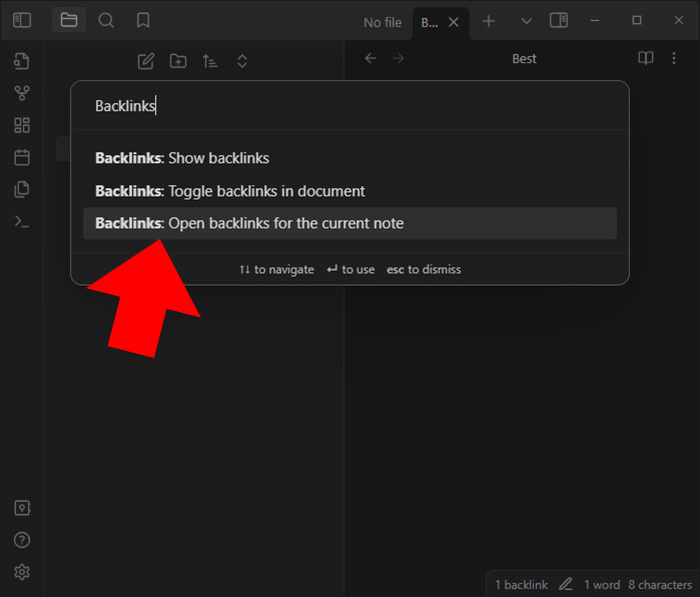Open command palette terminal icon
Image resolution: width=700 pixels, height=597 pixels.
[22, 221]
